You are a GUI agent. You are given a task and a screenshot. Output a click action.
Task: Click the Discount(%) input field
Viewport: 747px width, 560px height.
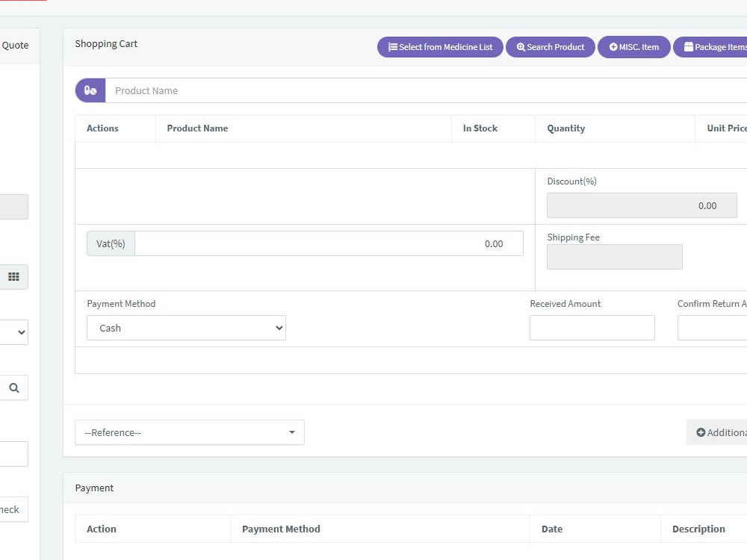[x=642, y=205]
